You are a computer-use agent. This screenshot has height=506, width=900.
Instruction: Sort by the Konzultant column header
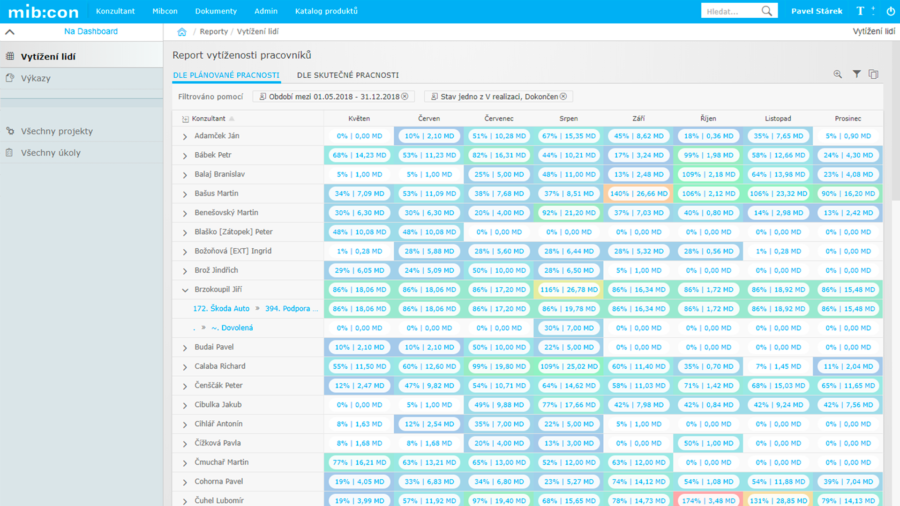click(208, 118)
